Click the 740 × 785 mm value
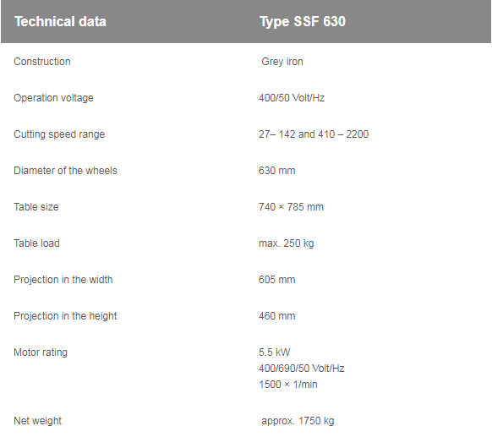492x448 pixels. coord(291,207)
